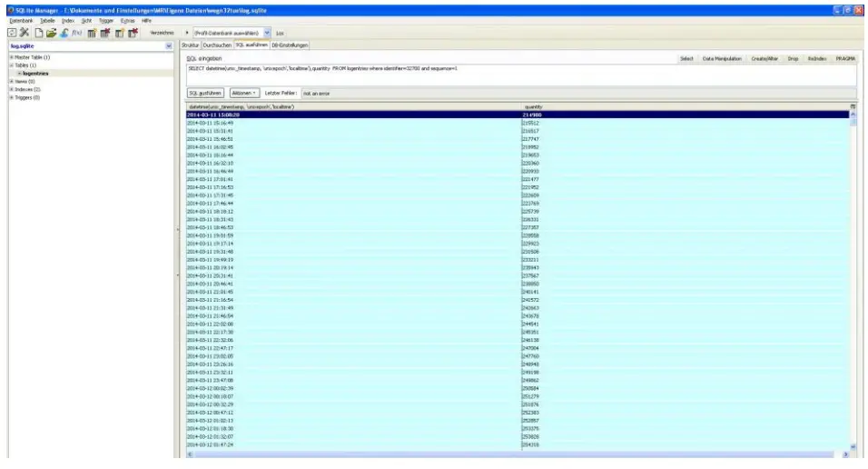Expand the Triggers tree node
The width and height of the screenshot is (868, 469).
(x=11, y=97)
